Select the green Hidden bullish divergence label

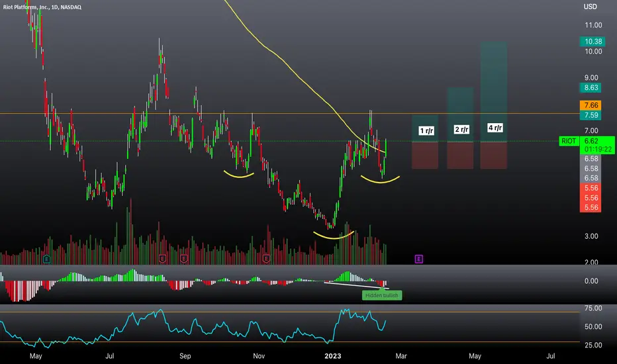382,295
